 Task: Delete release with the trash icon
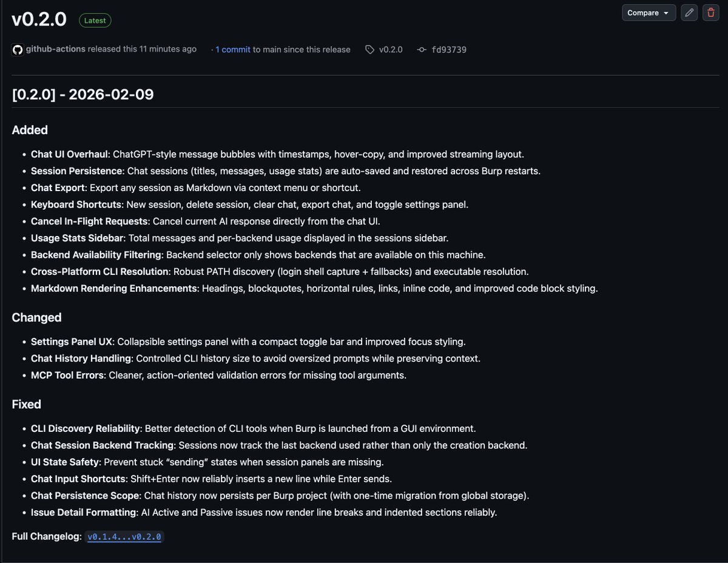click(710, 13)
